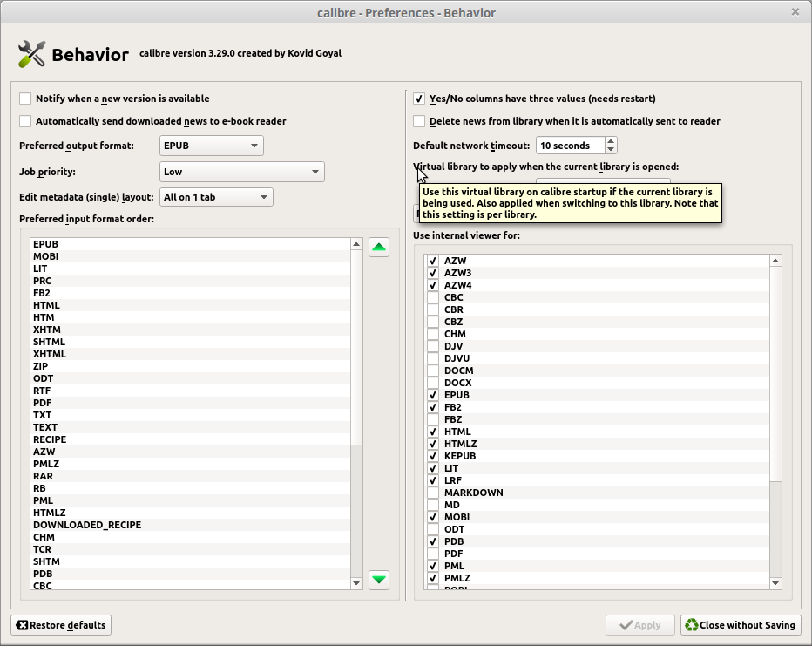Enable Delete news from library when sent

tap(419, 121)
